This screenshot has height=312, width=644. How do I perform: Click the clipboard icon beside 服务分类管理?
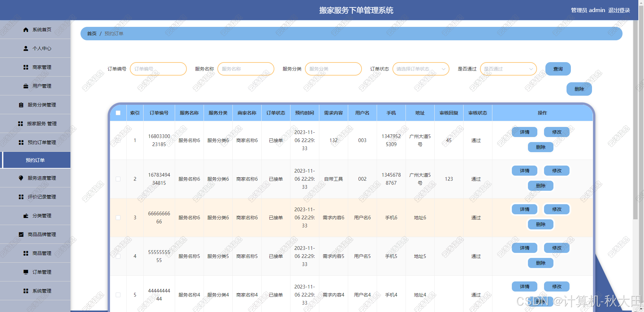21,105
